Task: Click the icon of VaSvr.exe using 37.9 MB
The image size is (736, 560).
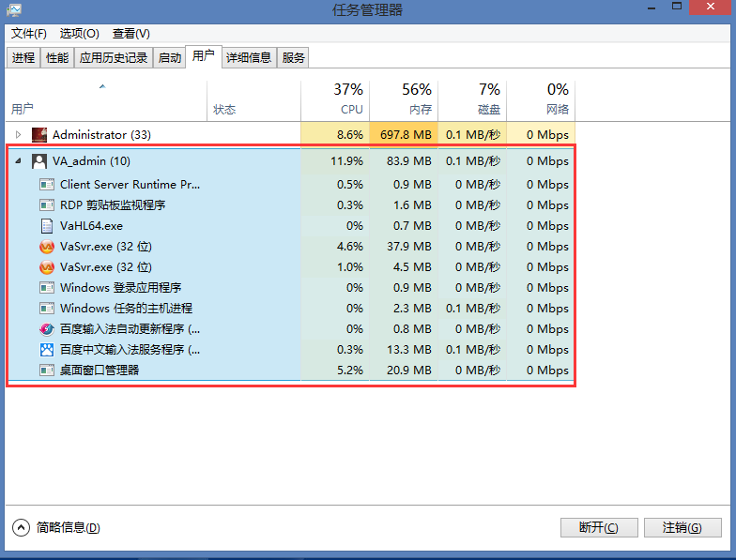Action: pyautogui.click(x=47, y=247)
